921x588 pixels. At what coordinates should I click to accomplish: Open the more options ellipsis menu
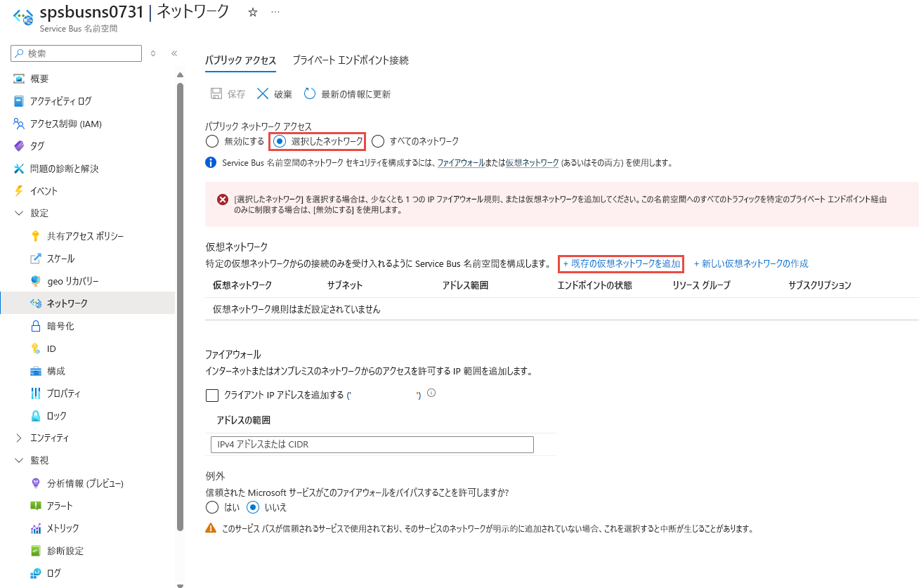tap(275, 12)
